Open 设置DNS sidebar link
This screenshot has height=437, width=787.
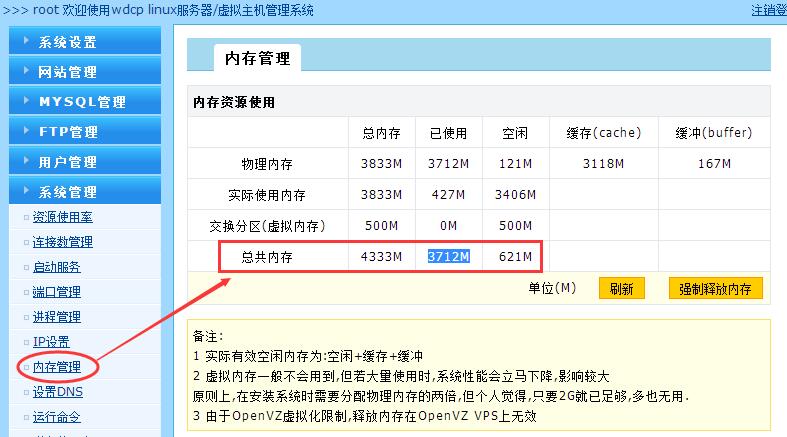pyautogui.click(x=57, y=392)
